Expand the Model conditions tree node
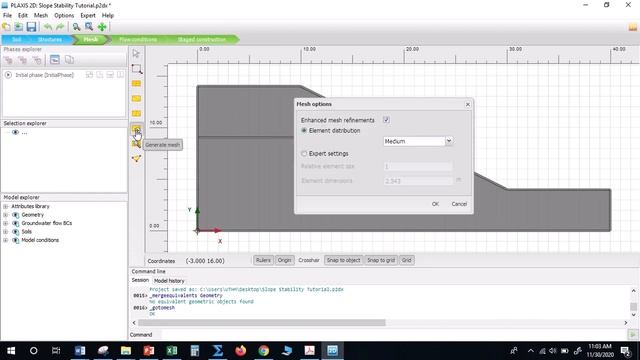Viewport: 640px width, 360px height. pos(6,240)
